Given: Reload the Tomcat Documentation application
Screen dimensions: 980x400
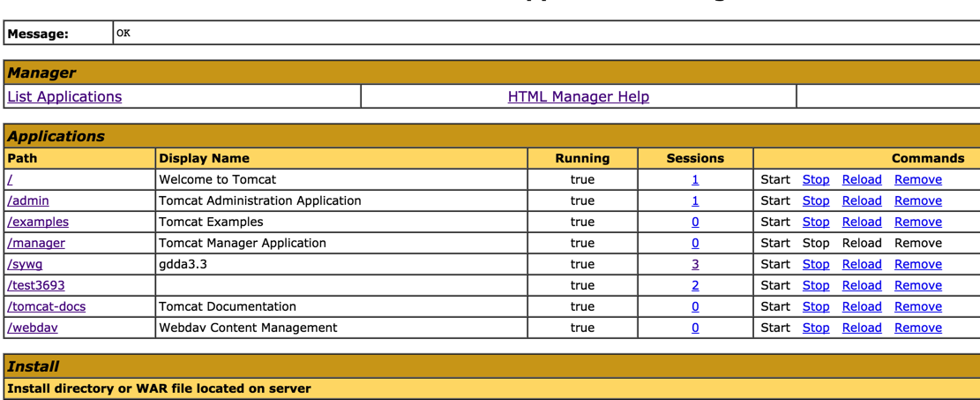Looking at the screenshot, I should point(862,306).
